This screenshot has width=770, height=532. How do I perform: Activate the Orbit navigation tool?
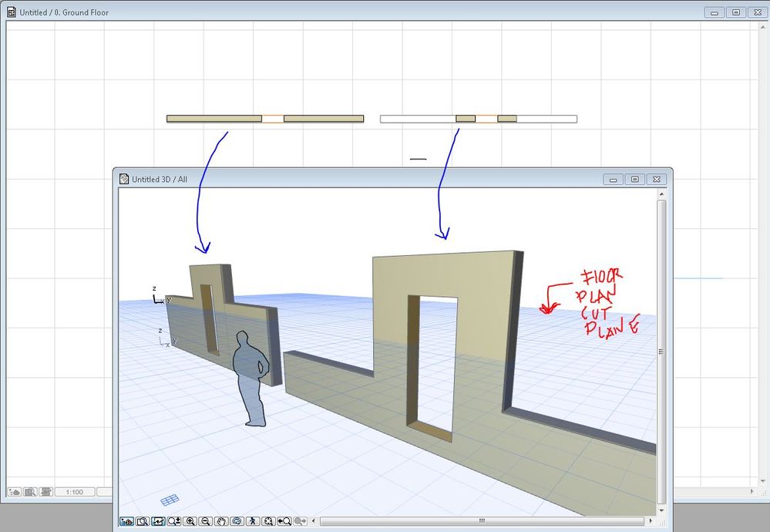point(237,522)
